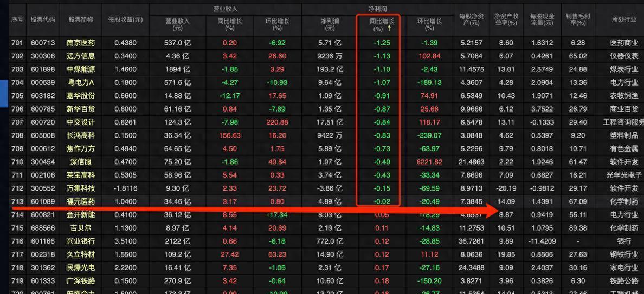The image size is (644, 294).
Task: Open stock 福元医药
Action: [x=80, y=201]
